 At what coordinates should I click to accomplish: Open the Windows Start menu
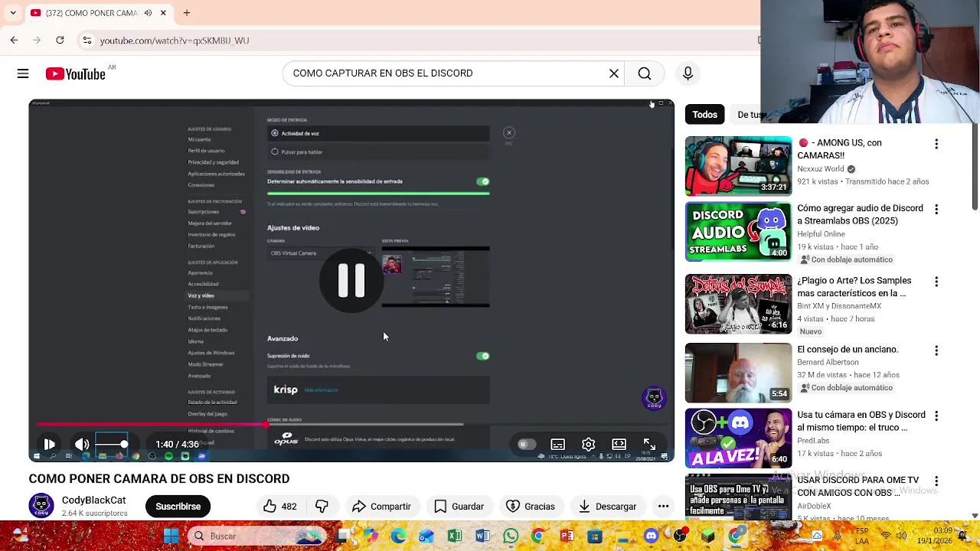[171, 536]
